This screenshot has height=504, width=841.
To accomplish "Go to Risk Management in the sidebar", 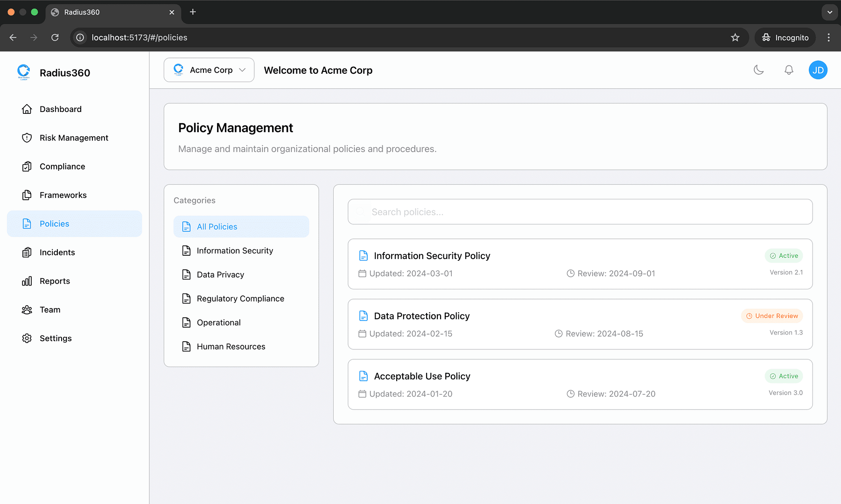I will pos(74,138).
